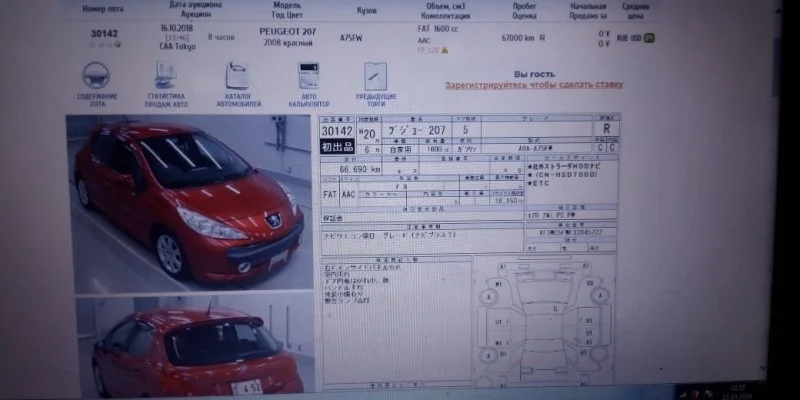Click the '2008 красный' year and color text
The image size is (800, 400).
[x=288, y=43]
